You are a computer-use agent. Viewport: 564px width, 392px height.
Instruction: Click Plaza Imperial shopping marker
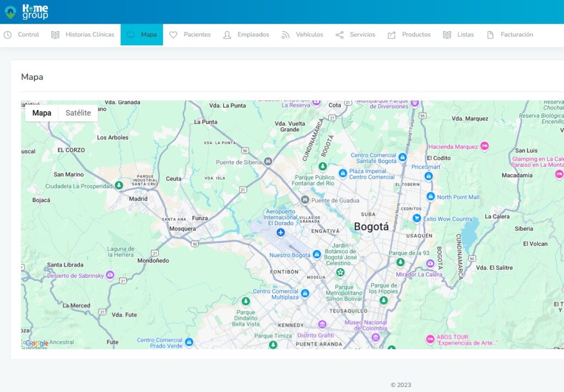(x=343, y=173)
